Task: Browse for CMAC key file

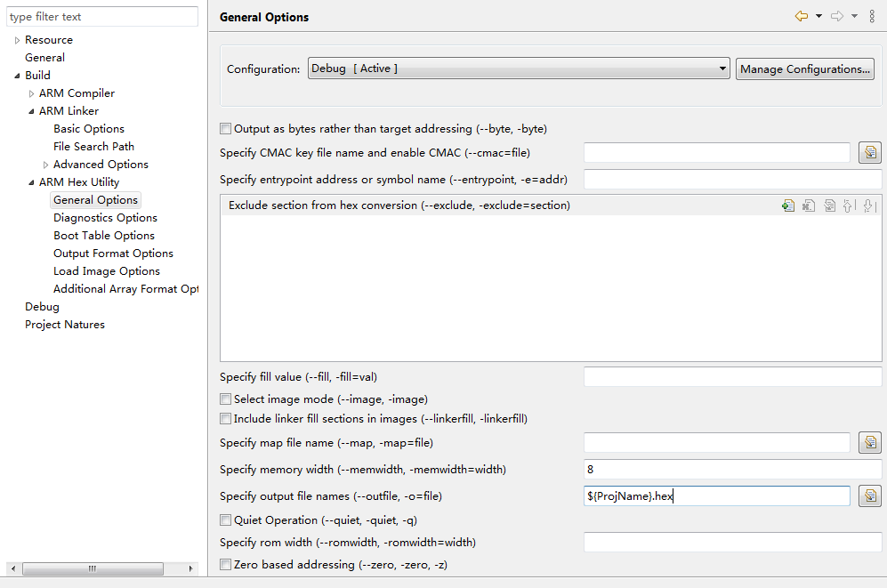Action: pos(870,153)
